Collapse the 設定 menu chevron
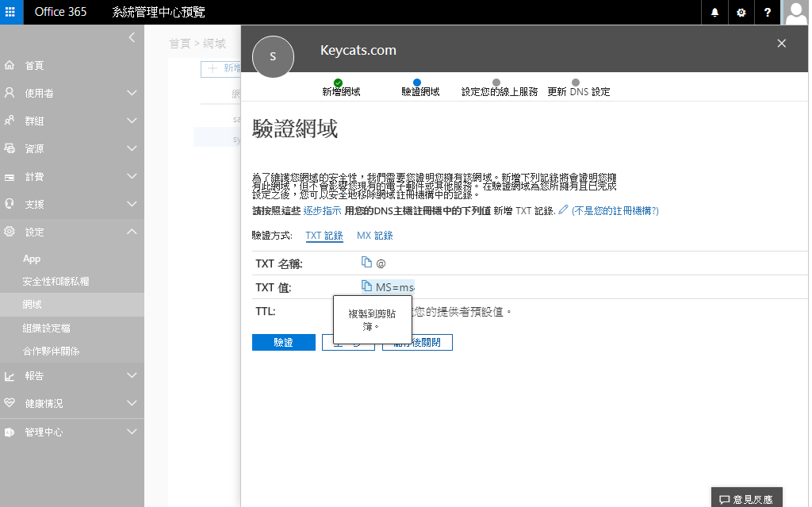Image resolution: width=812 pixels, height=507 pixels. 132,232
